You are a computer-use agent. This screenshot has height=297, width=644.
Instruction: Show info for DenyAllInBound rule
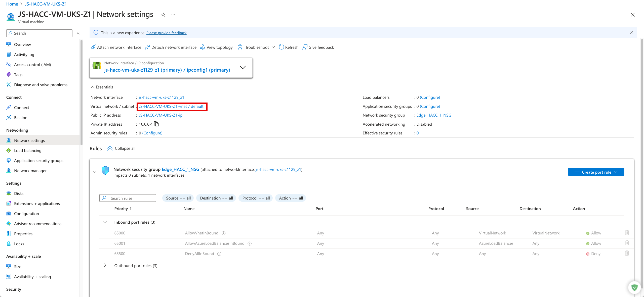(219, 254)
